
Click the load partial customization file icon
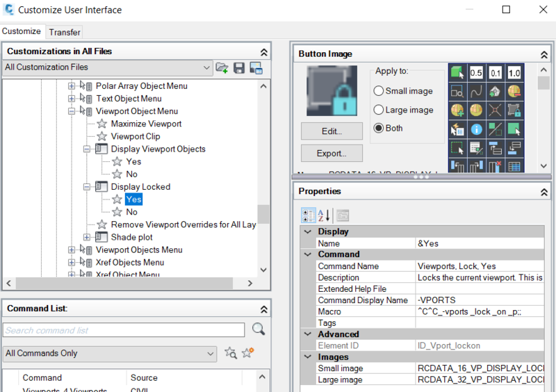(222, 67)
